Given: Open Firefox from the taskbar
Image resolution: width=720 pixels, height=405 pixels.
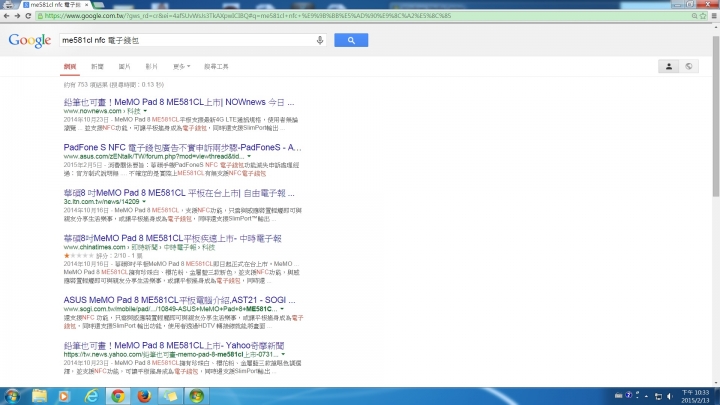Looking at the screenshot, I should point(144,396).
